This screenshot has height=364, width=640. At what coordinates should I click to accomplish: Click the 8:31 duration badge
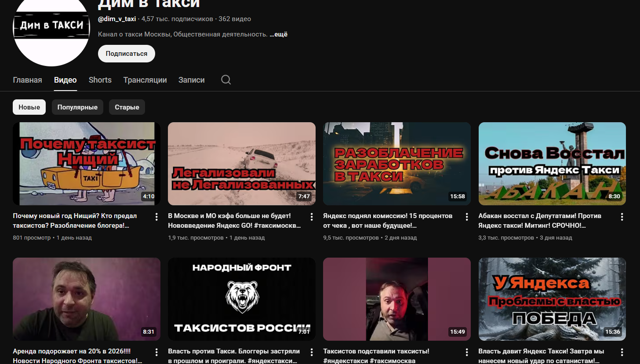149,332
